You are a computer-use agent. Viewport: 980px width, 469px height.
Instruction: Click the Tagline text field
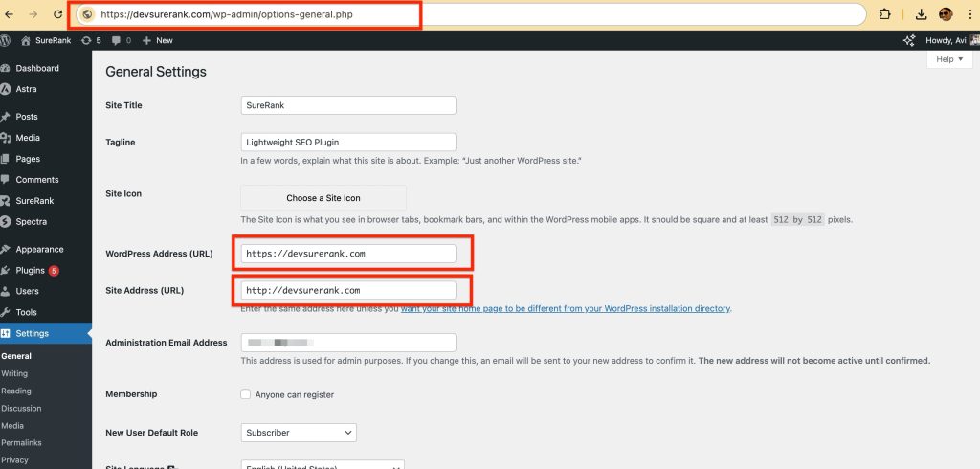pos(348,143)
